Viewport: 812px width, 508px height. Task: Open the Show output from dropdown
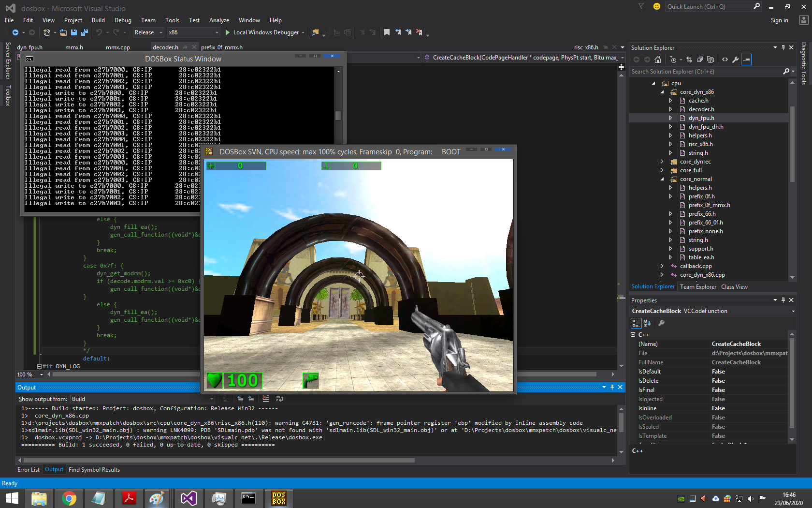tap(210, 399)
